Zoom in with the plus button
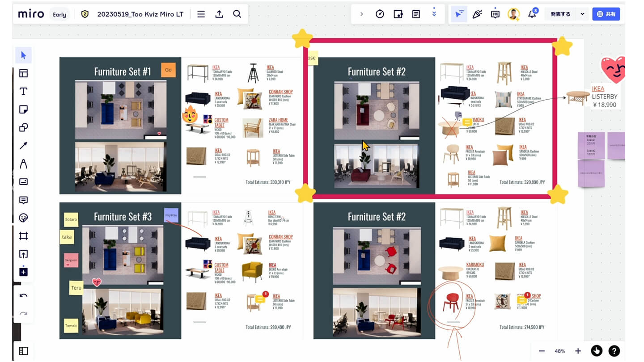Viewport: 644px width, 362px height. point(578,351)
